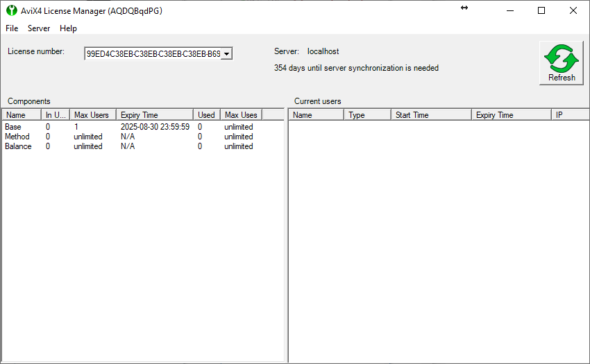The height and width of the screenshot is (364, 590).
Task: Select the Base component row
Action: (x=13, y=127)
